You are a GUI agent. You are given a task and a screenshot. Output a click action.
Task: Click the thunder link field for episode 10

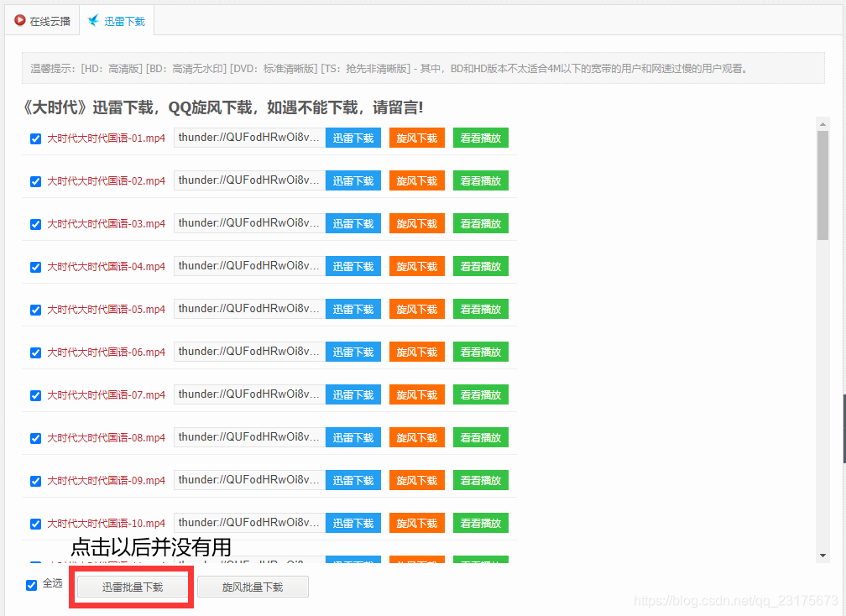click(x=250, y=523)
